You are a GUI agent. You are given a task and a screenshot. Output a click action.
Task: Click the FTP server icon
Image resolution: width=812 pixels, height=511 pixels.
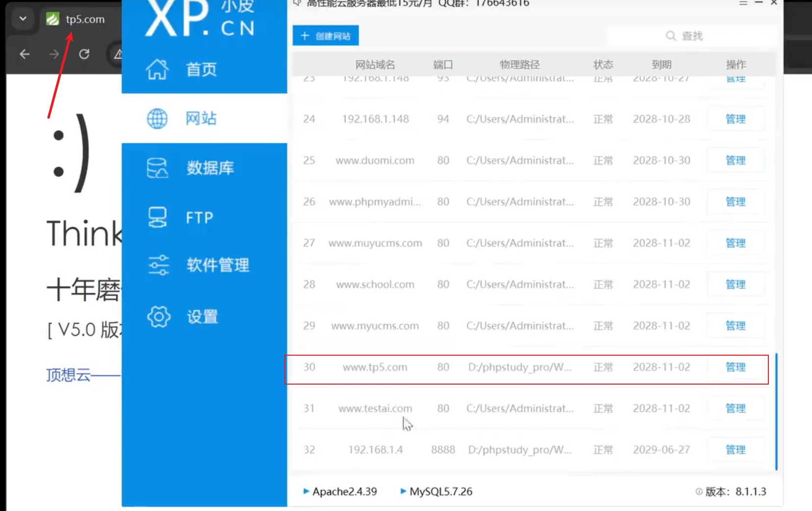coord(157,218)
